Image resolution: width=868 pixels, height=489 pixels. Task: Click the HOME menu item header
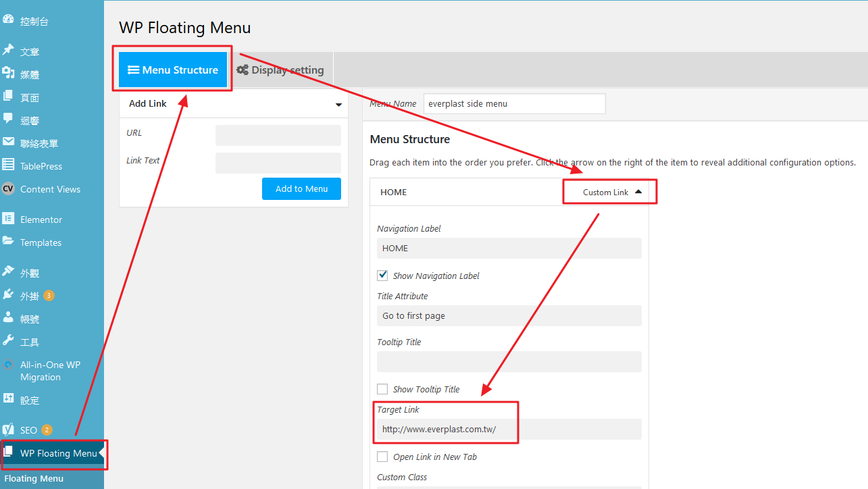point(509,192)
